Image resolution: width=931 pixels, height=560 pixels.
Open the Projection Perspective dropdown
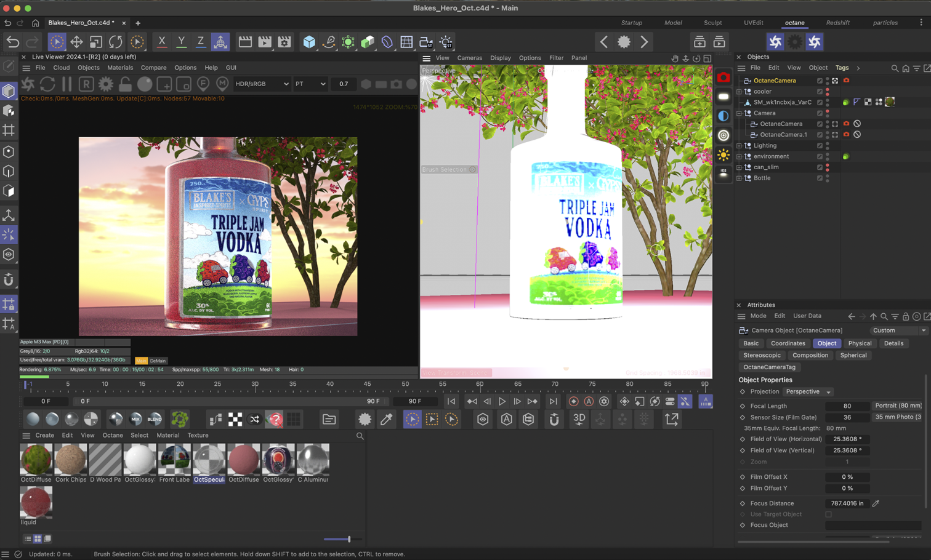[x=808, y=392]
